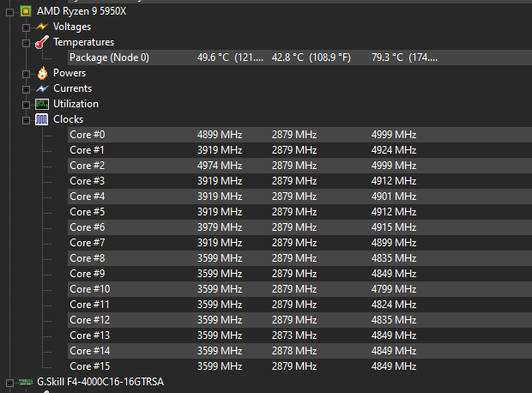Click the 42.8 °C (108.9 °F) minimum value
This screenshot has height=393, width=532.
pyautogui.click(x=311, y=57)
